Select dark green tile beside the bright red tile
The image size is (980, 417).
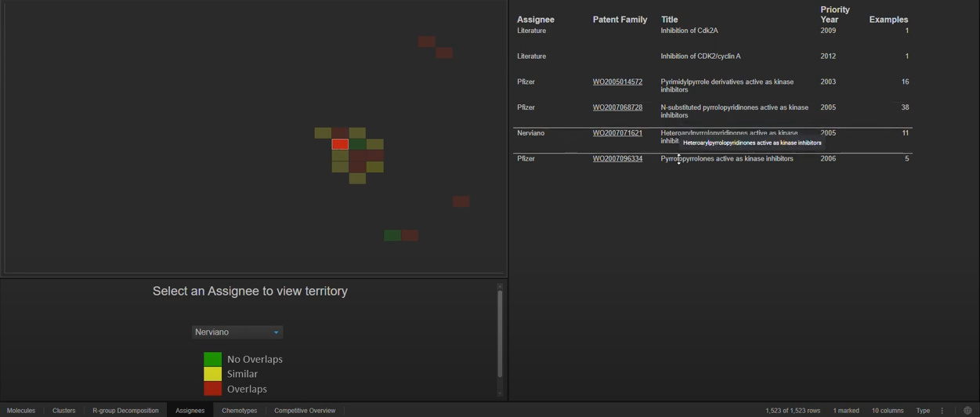coord(357,144)
